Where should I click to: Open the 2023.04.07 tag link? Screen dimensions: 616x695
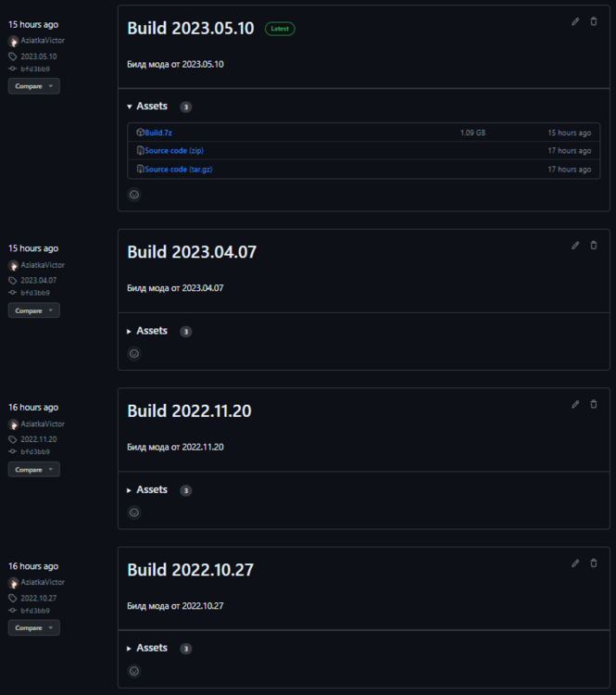coord(39,280)
